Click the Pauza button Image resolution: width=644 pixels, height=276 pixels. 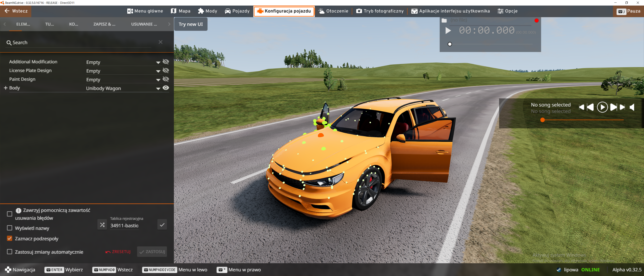click(x=628, y=11)
